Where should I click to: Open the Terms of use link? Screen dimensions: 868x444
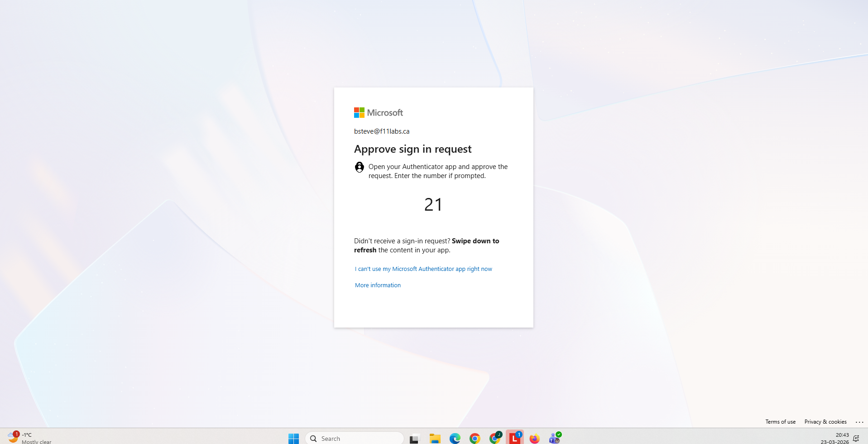click(780, 422)
